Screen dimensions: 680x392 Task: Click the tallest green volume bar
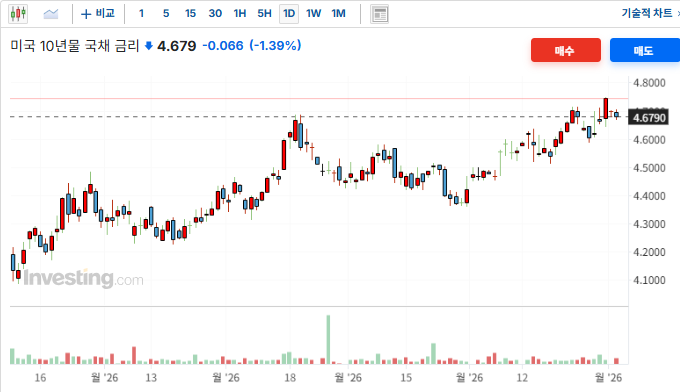(x=328, y=340)
